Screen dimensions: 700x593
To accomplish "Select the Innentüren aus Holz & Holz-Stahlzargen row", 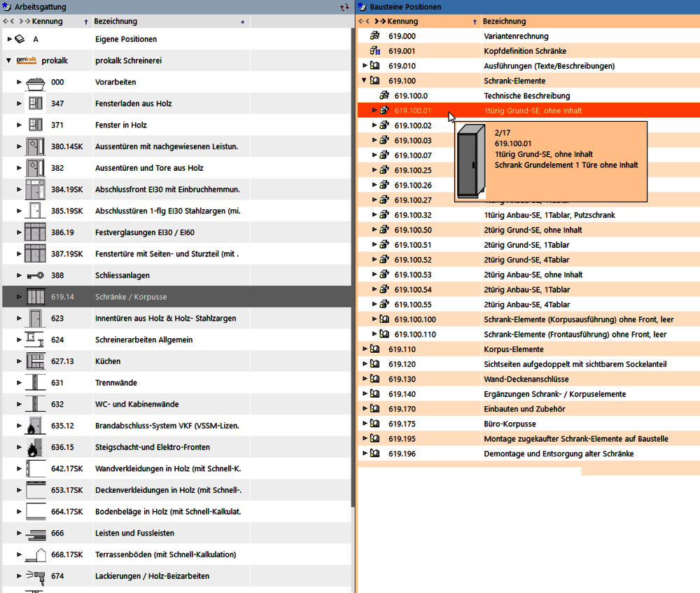I will coord(165,319).
